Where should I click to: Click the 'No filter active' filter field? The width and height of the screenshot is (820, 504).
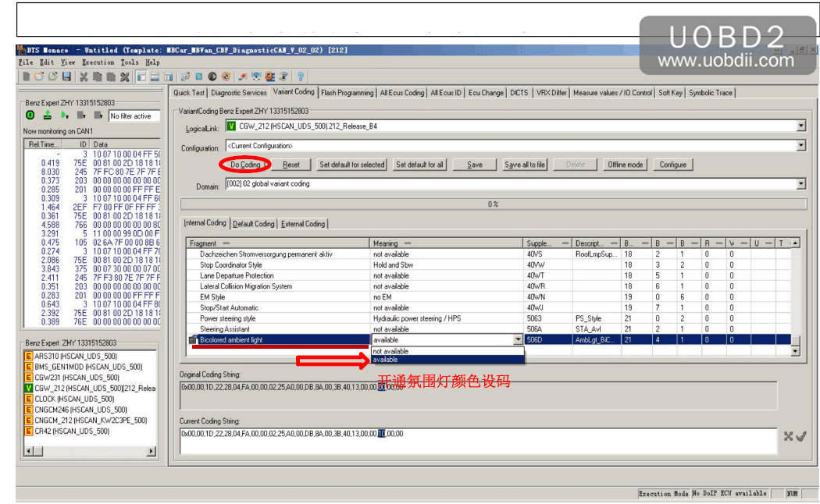coord(134,116)
